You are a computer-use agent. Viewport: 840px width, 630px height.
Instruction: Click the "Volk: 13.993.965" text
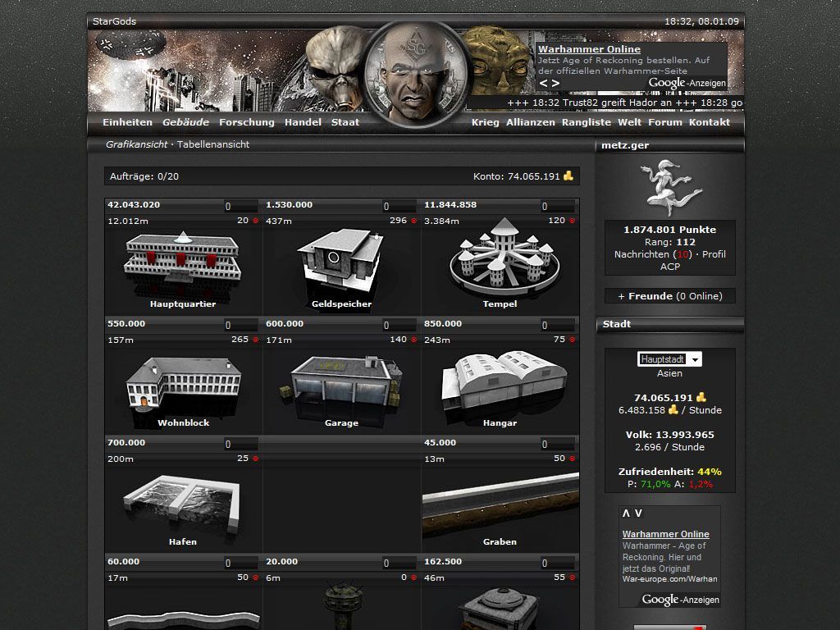[669, 435]
